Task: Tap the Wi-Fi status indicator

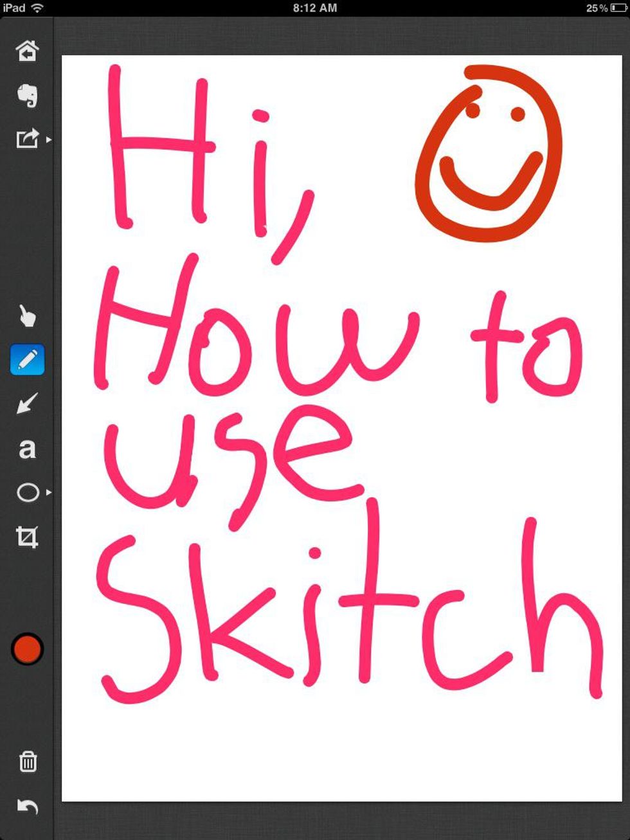Action: coord(35,8)
